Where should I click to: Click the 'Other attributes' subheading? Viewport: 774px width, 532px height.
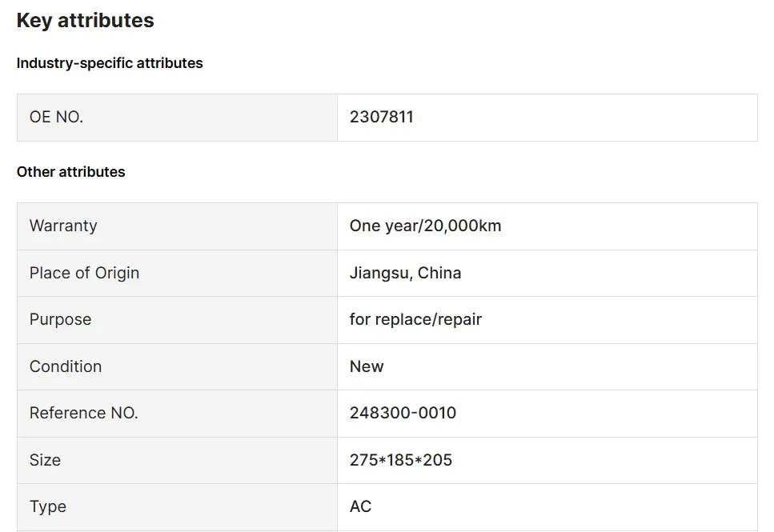(70, 172)
